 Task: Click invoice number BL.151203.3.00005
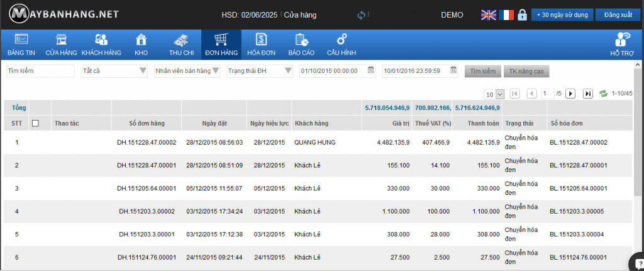[577, 211]
